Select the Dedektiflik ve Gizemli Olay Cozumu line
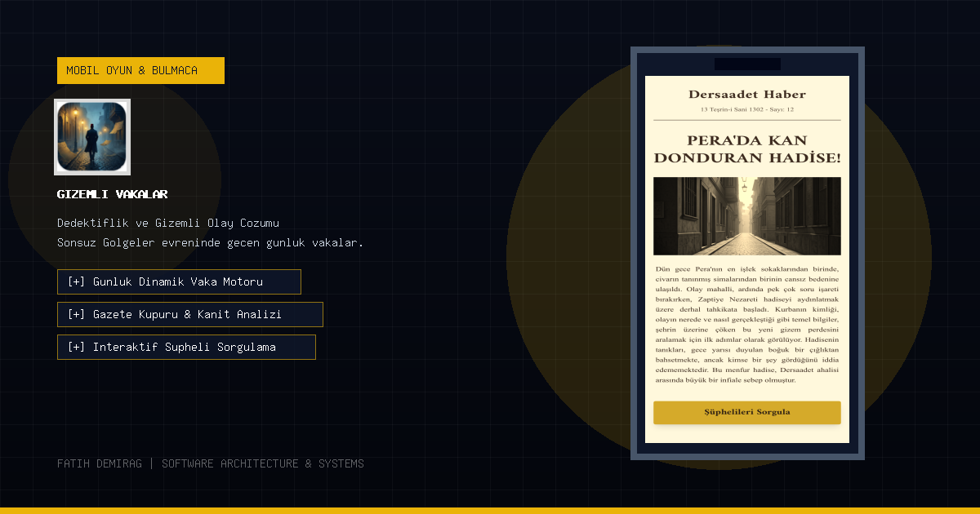Screen dimensions: 980x514 (x=168, y=223)
